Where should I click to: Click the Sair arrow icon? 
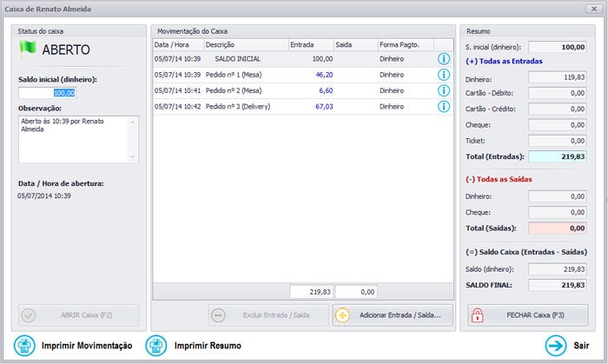click(556, 346)
